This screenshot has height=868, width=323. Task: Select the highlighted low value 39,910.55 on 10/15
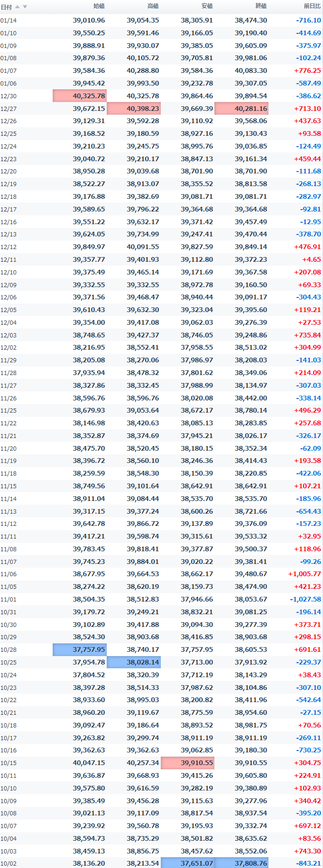(188, 763)
